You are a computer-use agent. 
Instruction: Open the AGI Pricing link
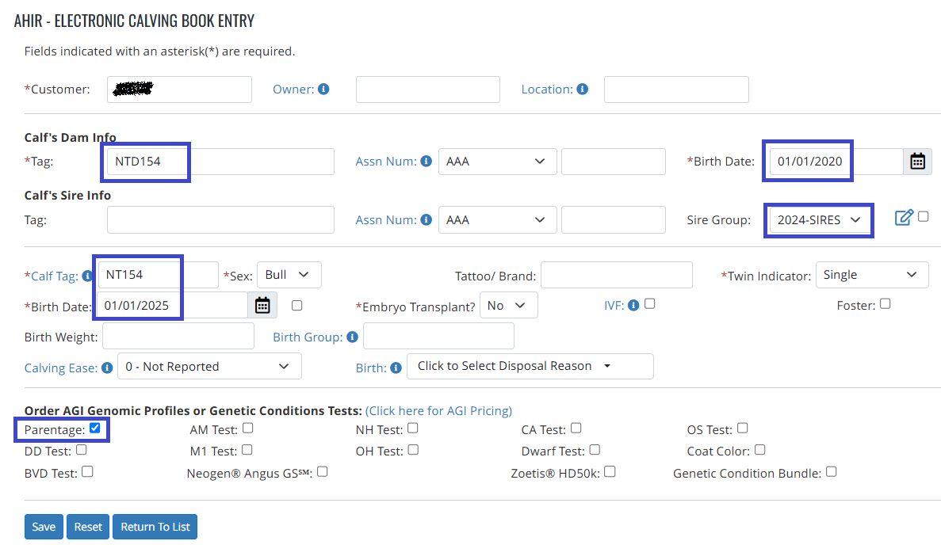[x=438, y=411]
